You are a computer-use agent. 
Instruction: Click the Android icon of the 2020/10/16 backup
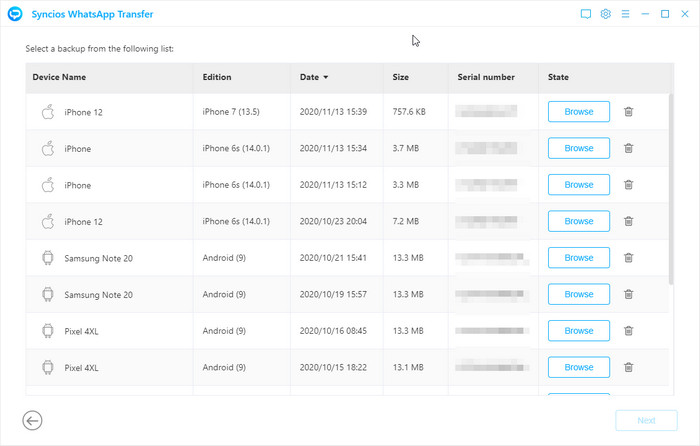[x=48, y=331]
